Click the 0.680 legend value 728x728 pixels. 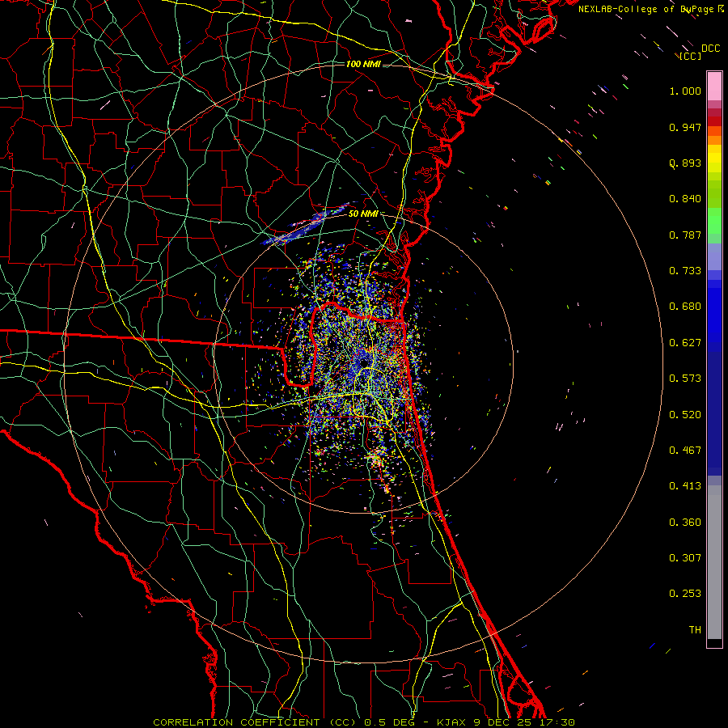(x=685, y=307)
